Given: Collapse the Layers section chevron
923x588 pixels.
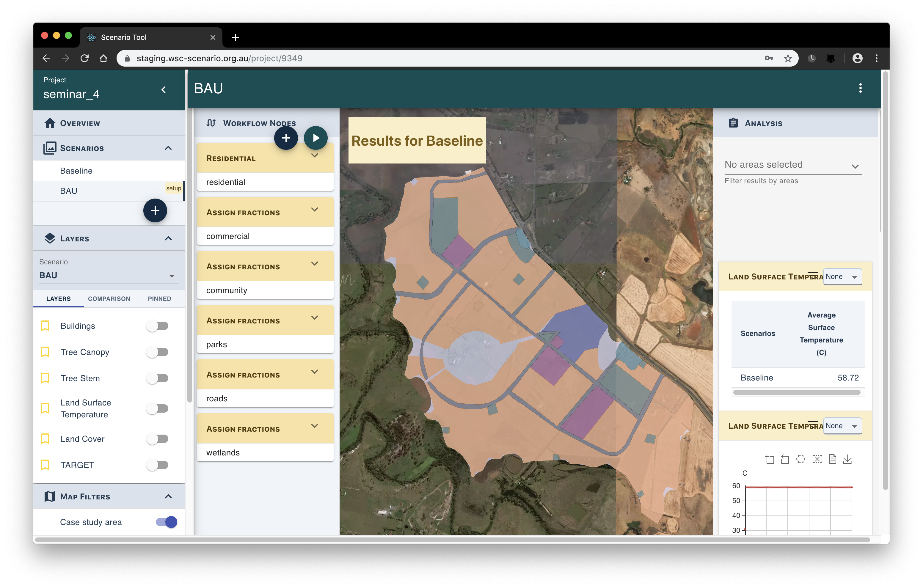Looking at the screenshot, I should (168, 238).
